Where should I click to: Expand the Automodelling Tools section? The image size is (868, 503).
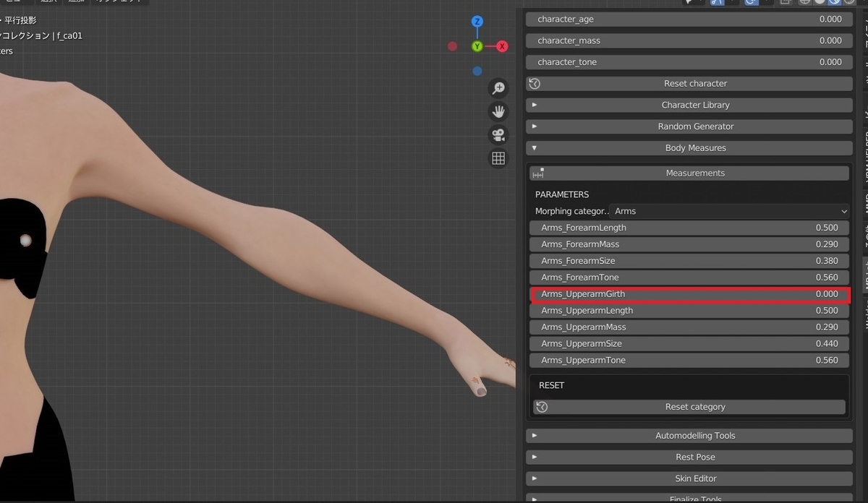689,436
